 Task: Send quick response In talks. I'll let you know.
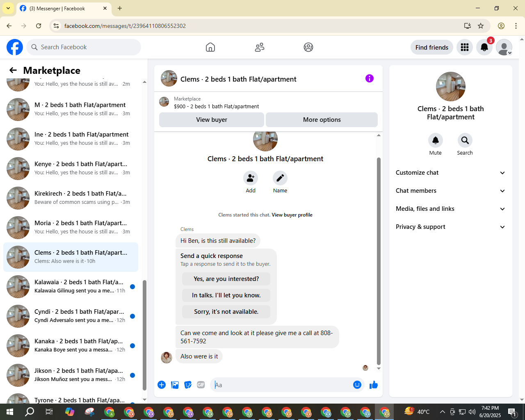[226, 295]
